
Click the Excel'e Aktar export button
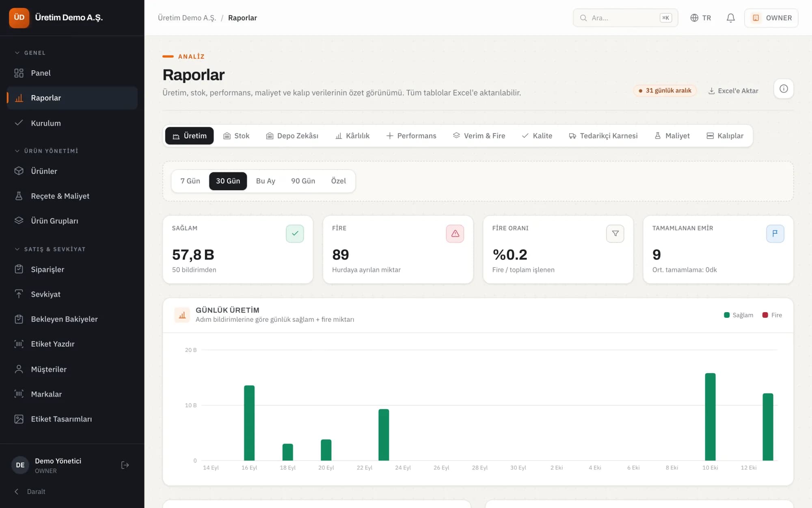pyautogui.click(x=733, y=91)
